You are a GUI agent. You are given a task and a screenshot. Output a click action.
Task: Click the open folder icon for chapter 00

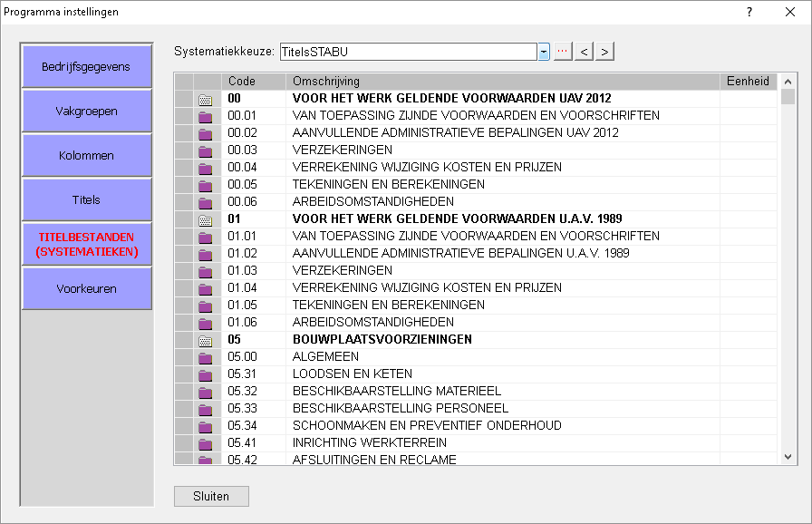coord(204,98)
